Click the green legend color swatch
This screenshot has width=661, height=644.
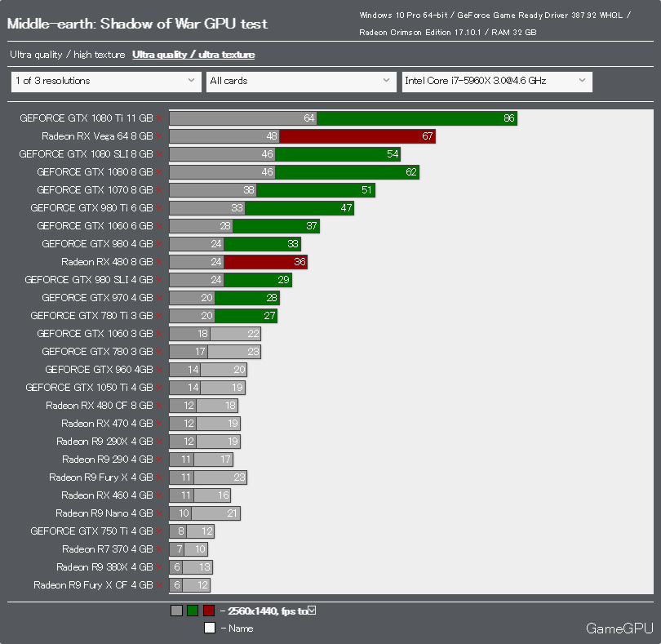point(193,611)
